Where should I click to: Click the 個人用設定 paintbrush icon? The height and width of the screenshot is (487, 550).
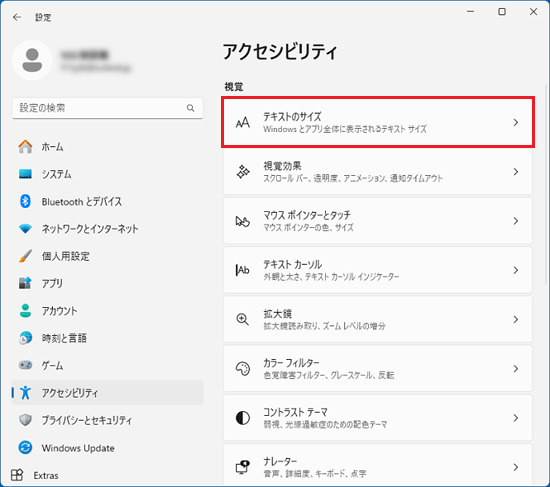[25, 256]
